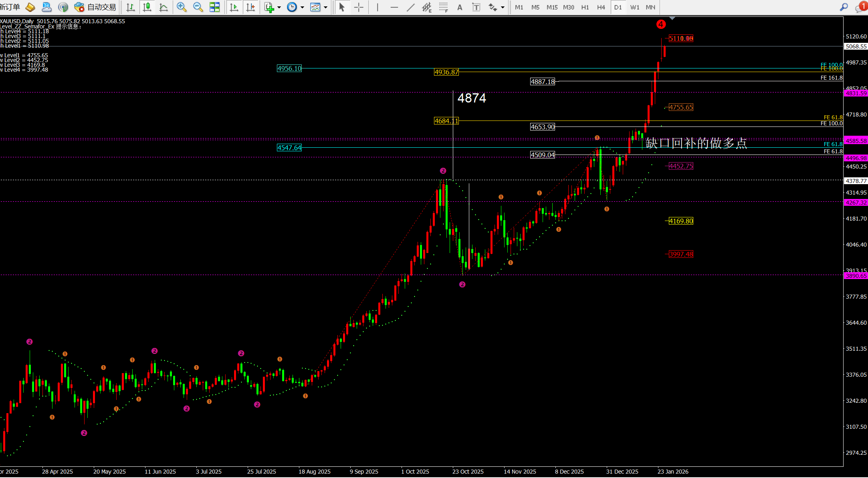Select the crosshair cursor tool
The image size is (868, 478).
pos(359,7)
